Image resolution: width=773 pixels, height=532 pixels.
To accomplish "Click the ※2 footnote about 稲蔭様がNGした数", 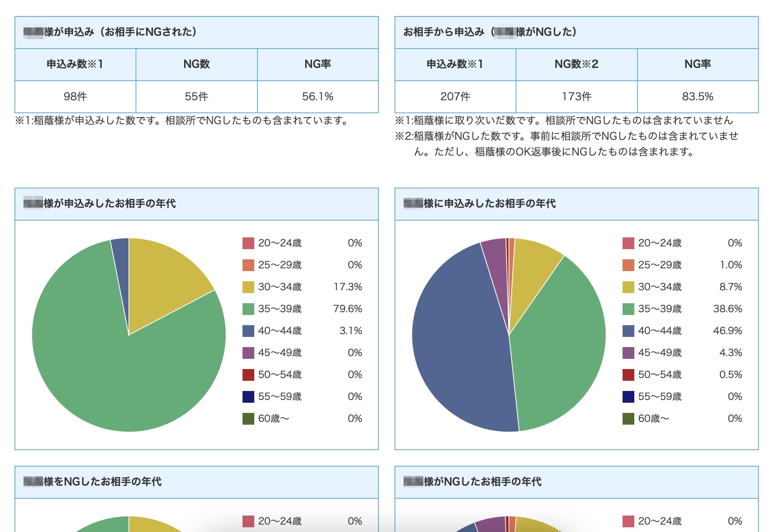I will (x=567, y=144).
